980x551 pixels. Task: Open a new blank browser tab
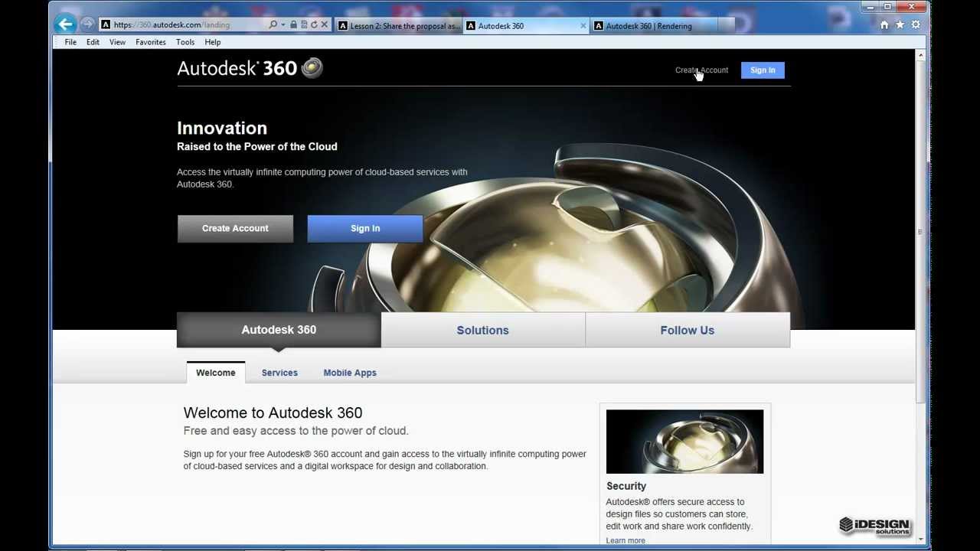(727, 26)
